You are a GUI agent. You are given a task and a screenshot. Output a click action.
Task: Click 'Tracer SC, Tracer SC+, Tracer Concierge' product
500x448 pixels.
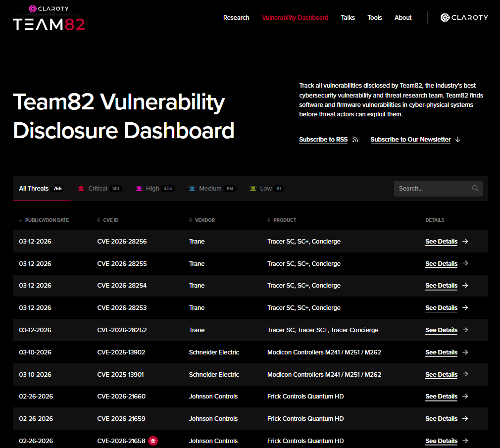pos(323,330)
